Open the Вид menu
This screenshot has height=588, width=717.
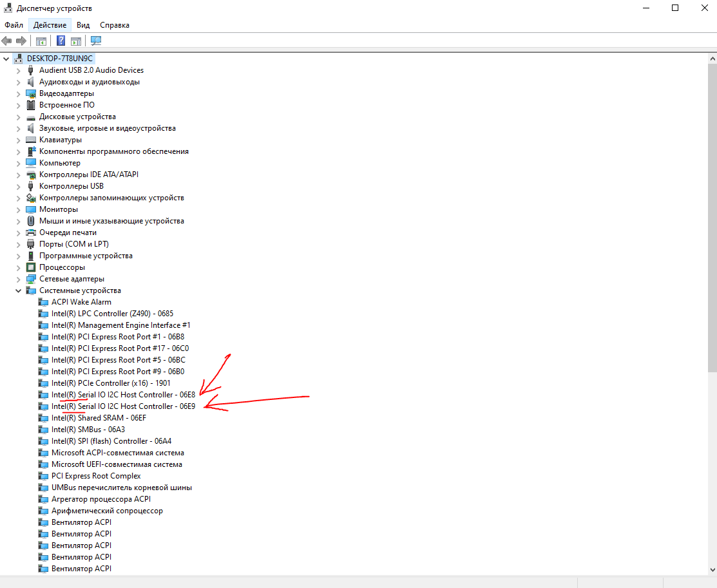point(83,25)
